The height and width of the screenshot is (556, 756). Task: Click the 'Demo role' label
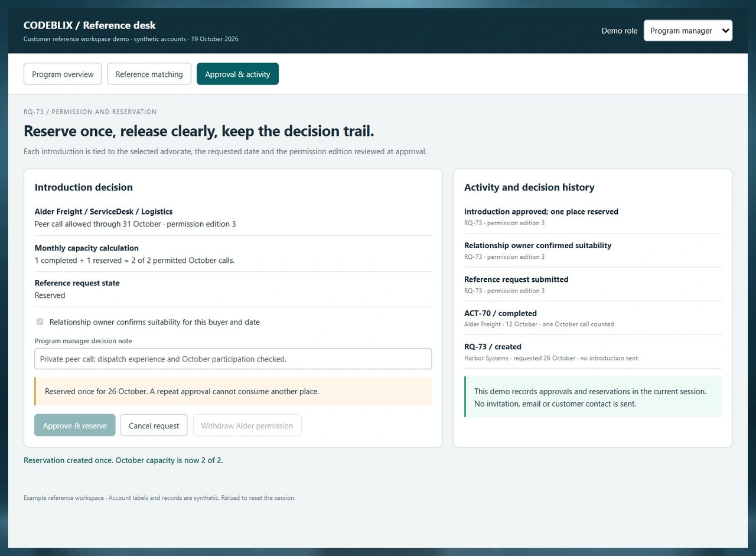(620, 31)
